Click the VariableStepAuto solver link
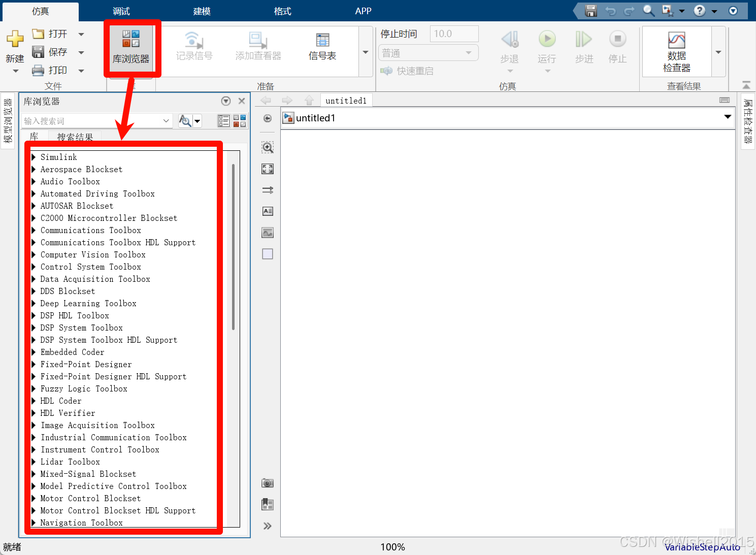This screenshot has width=756, height=555. [x=702, y=547]
